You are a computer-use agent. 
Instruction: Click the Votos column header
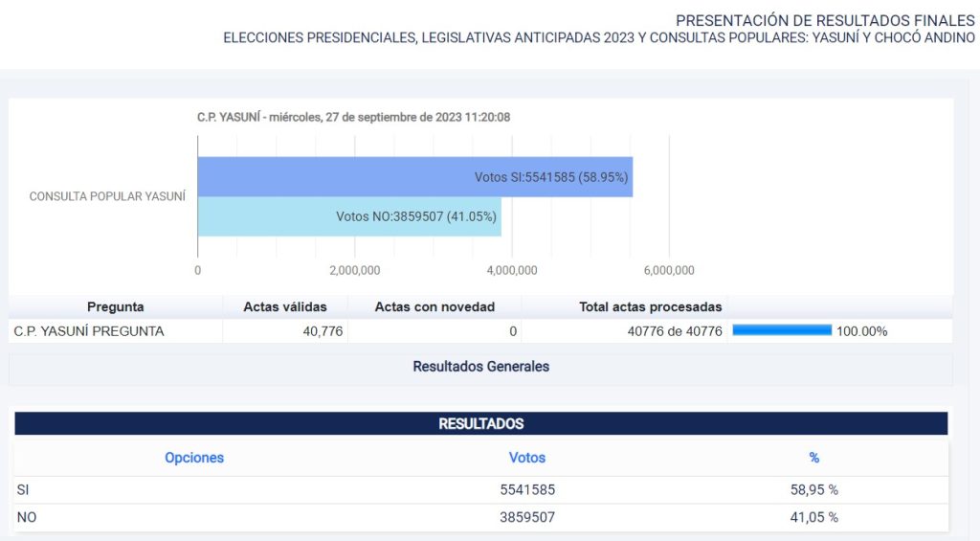coord(527,458)
